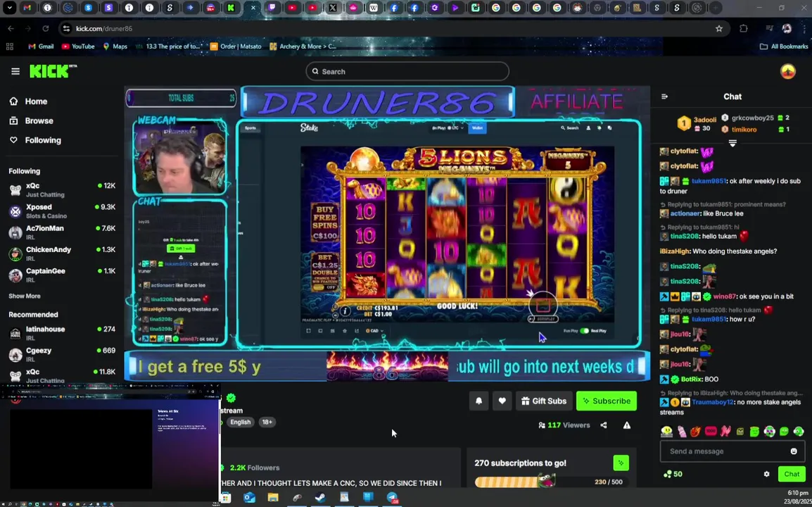Screen dimensions: 812x507
Task: Open chat settings gear icon
Action: (766, 474)
